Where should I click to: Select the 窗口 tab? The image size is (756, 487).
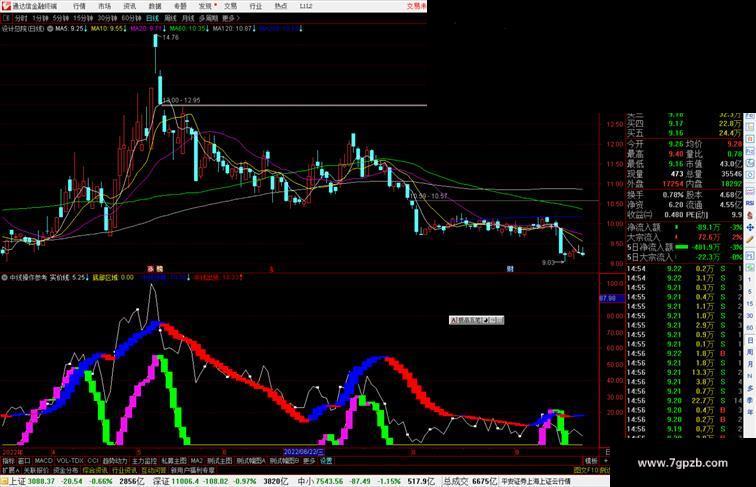pyautogui.click(x=24, y=460)
